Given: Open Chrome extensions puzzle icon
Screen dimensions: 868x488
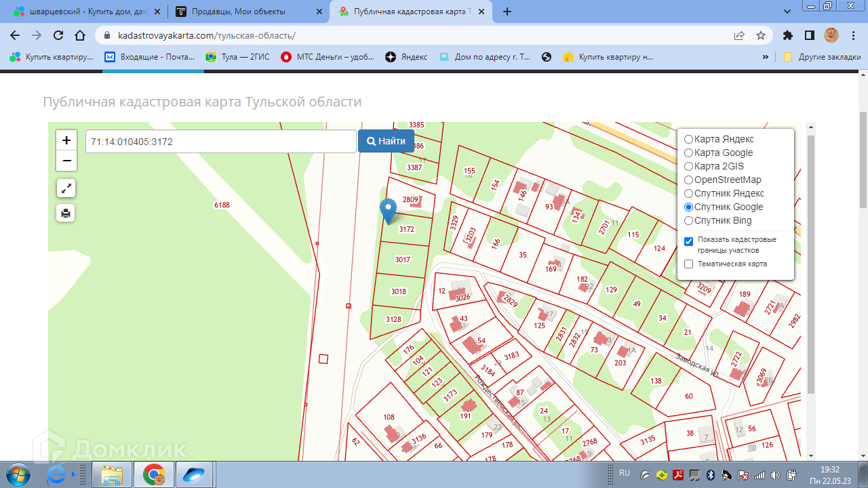Looking at the screenshot, I should (787, 36).
